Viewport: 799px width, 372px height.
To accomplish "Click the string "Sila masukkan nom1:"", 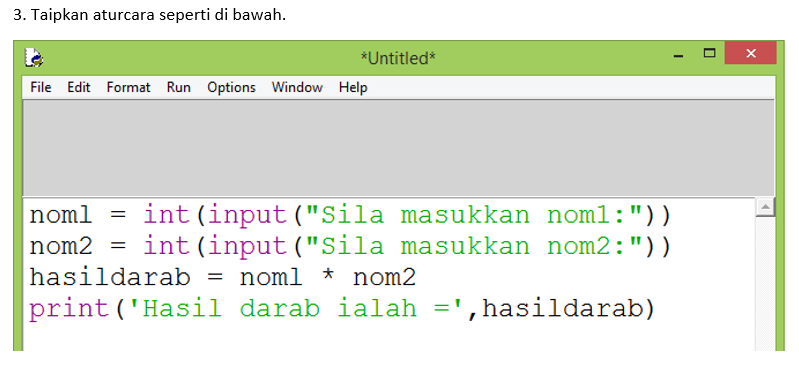I will click(x=474, y=216).
